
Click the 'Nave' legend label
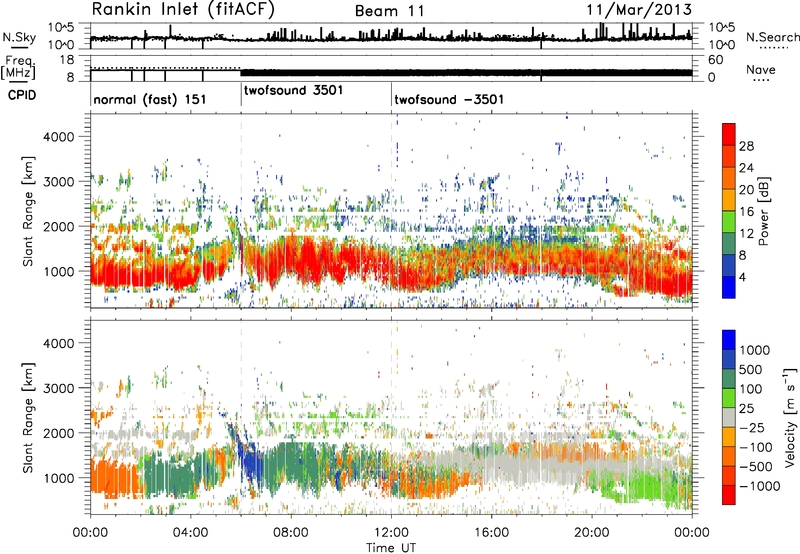[x=761, y=70]
